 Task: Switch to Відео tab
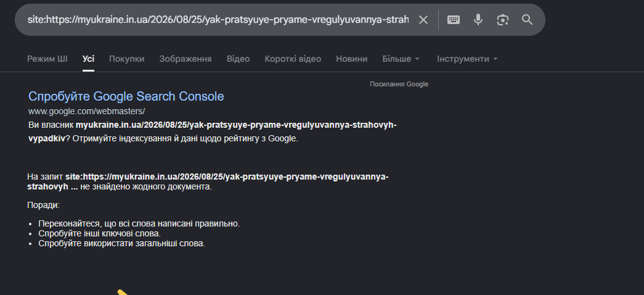[x=238, y=59]
